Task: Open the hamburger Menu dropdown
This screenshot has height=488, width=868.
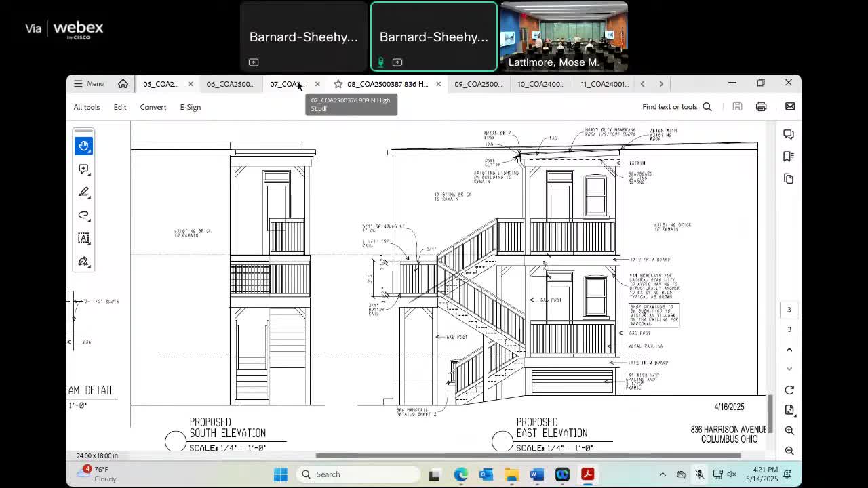Action: tap(88, 84)
